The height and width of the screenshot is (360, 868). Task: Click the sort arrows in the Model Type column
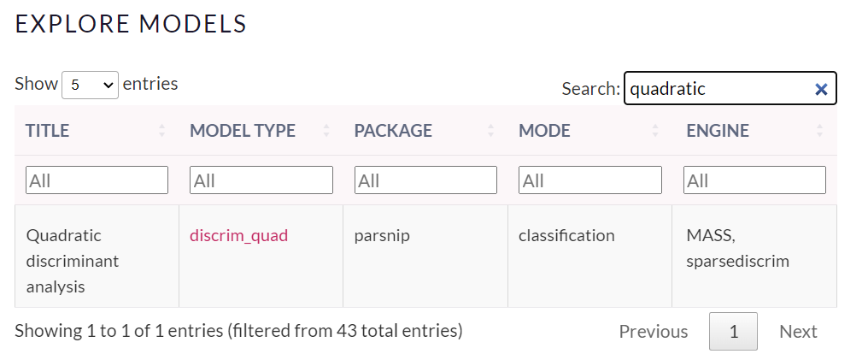(326, 131)
